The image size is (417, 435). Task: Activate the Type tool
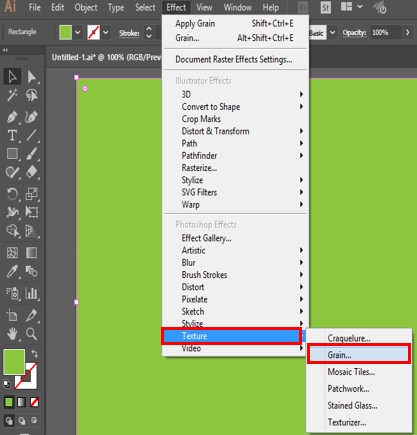tap(12, 136)
